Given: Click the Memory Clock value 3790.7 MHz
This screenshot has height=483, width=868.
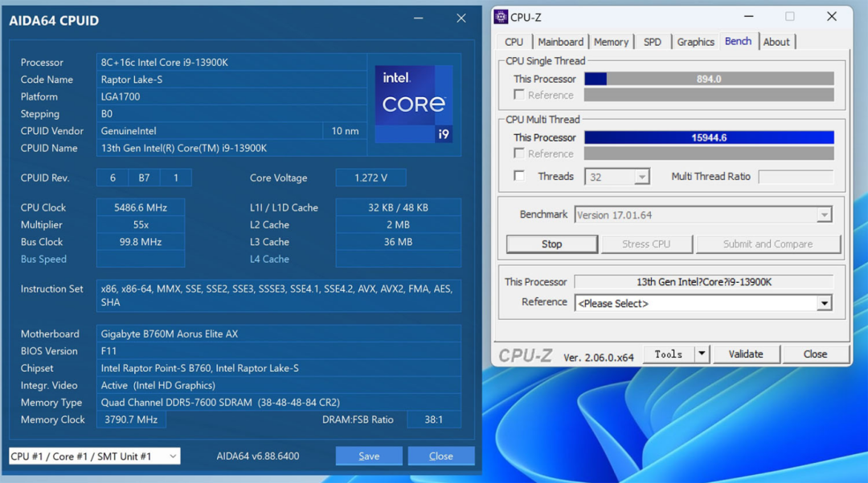Looking at the screenshot, I should tap(131, 420).
